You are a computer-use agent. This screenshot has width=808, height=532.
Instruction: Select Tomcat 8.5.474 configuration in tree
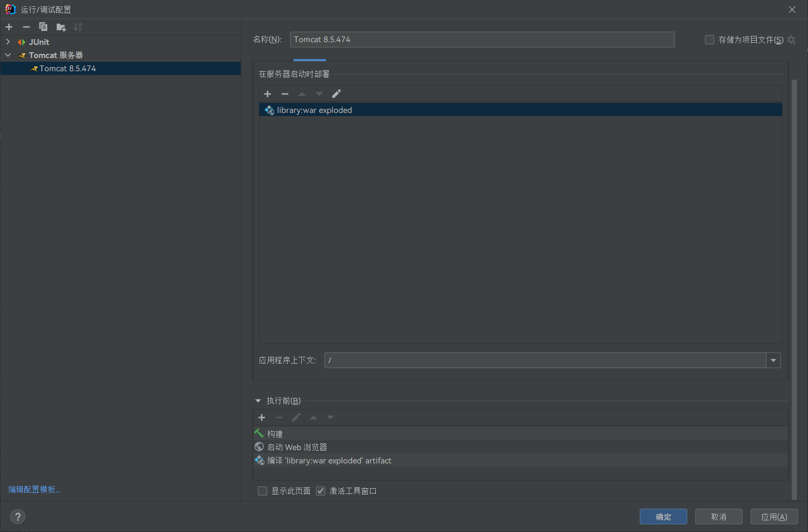pos(68,69)
